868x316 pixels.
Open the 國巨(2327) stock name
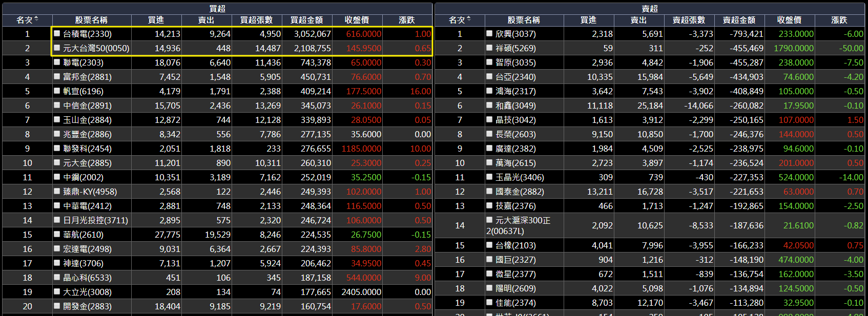tap(515, 260)
